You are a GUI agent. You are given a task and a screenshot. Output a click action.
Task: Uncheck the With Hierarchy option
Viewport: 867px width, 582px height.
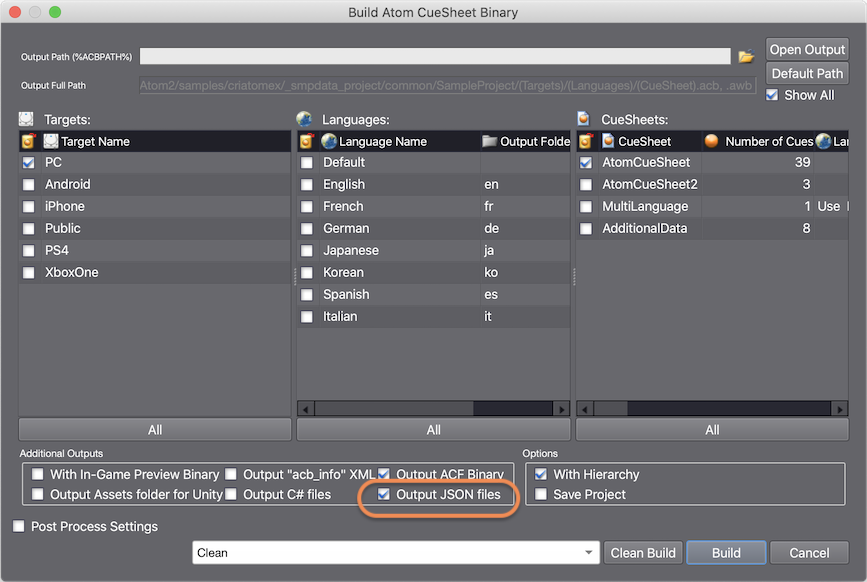[x=541, y=474]
